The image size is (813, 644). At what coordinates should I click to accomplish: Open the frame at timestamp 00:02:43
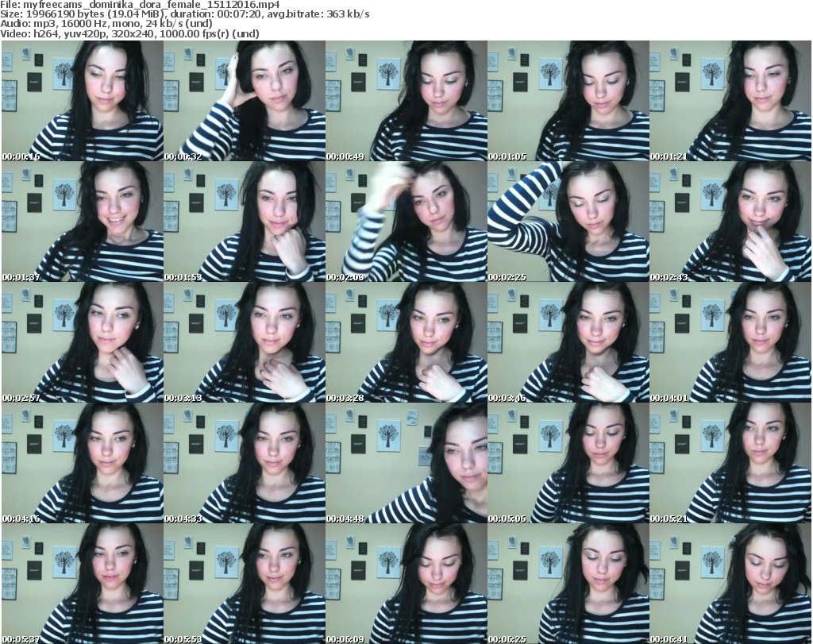click(730, 222)
